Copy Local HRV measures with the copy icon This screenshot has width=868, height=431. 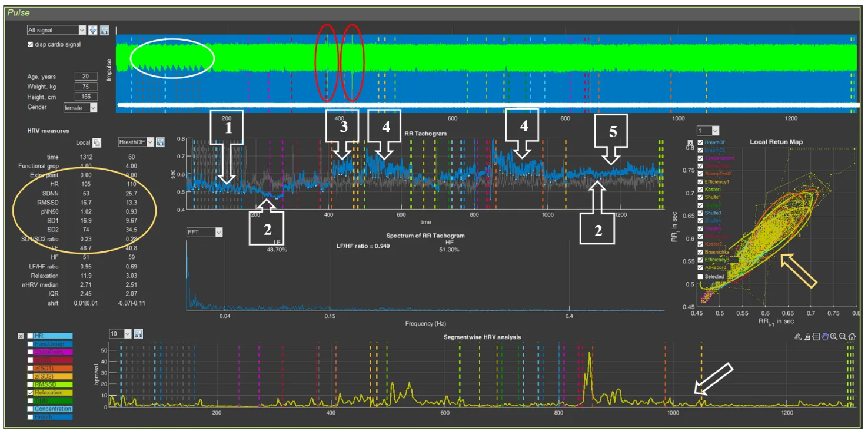tap(97, 142)
